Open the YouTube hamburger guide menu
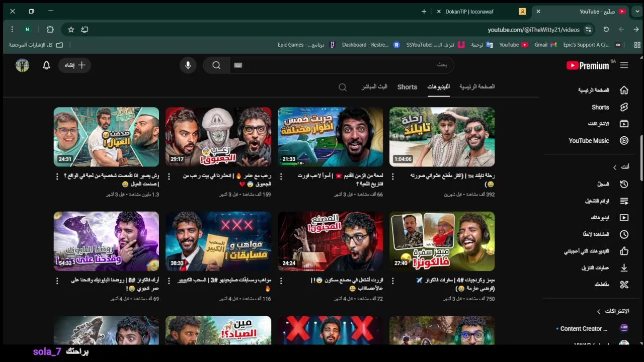Screen dimensions: 644x362 tap(624, 65)
